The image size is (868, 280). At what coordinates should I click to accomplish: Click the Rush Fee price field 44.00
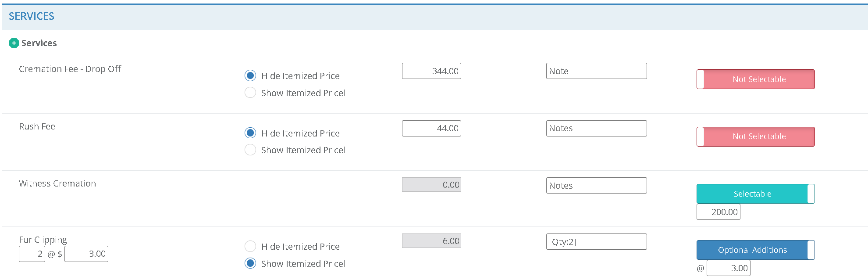point(431,128)
